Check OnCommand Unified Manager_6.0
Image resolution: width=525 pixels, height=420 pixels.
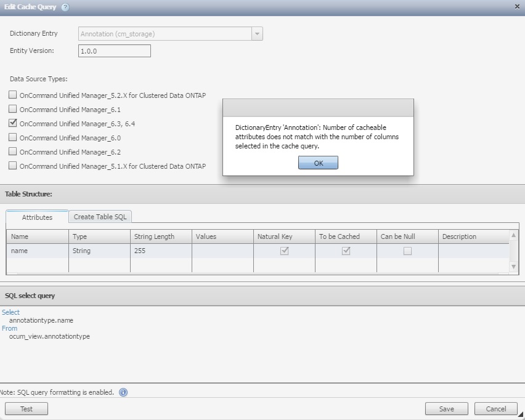tap(13, 137)
